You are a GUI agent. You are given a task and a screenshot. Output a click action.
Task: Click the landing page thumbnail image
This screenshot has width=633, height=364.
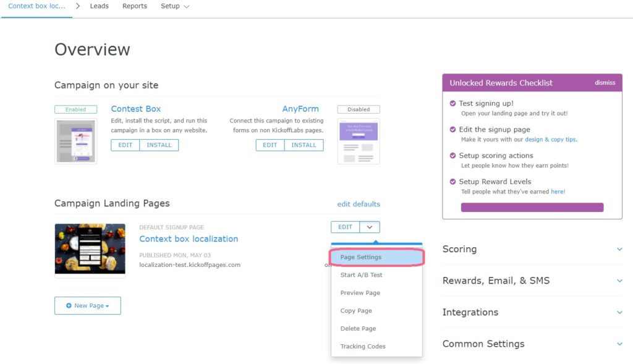click(90, 249)
